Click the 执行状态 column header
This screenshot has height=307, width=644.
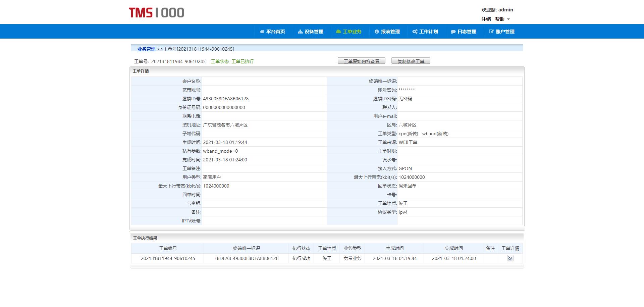pos(301,248)
